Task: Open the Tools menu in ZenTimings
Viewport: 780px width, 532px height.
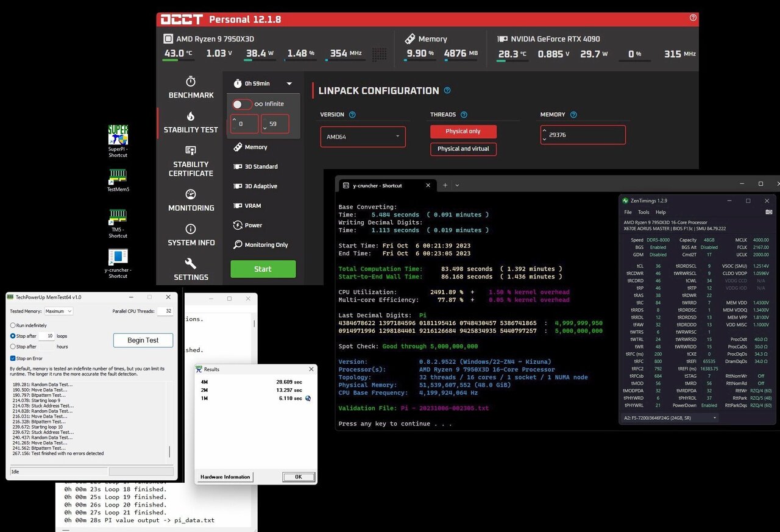Action: coord(643,212)
